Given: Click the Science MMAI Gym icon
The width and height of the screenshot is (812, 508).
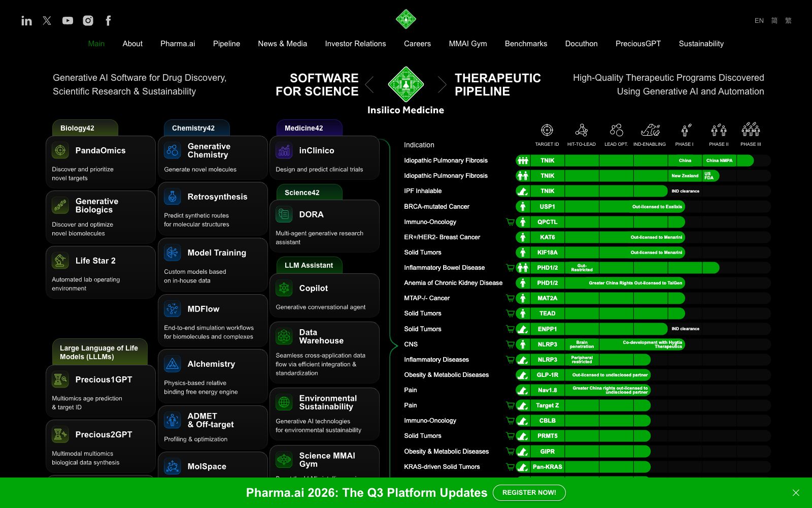Looking at the screenshot, I should [284, 460].
